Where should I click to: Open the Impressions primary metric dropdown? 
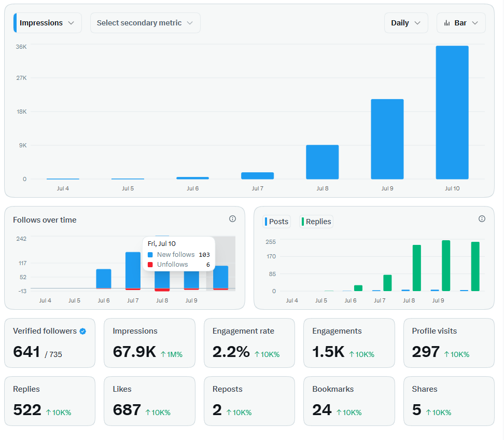[48, 23]
